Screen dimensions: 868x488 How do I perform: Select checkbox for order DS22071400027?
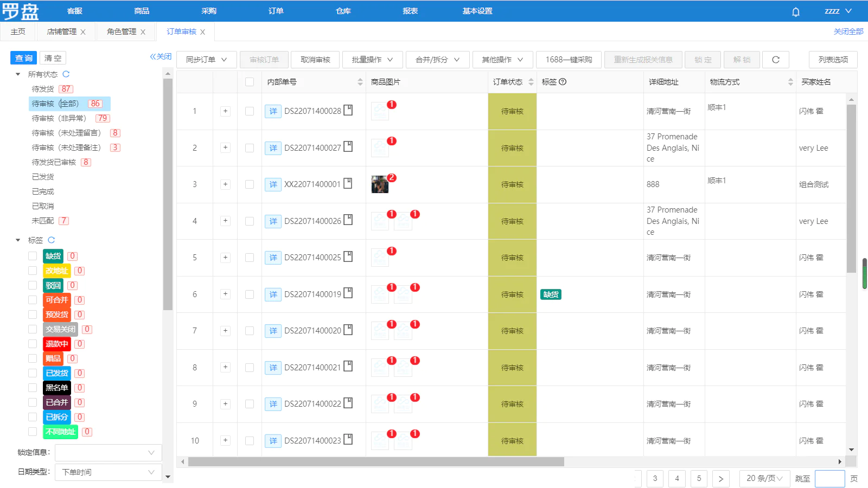tap(250, 148)
